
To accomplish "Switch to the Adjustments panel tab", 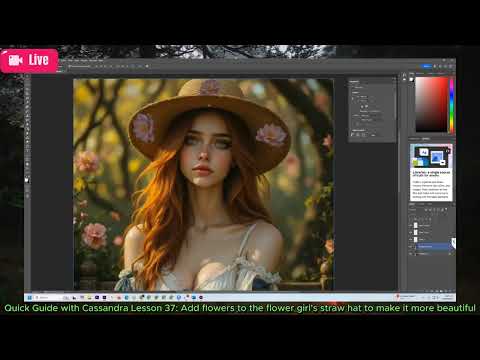I will point(415,139).
